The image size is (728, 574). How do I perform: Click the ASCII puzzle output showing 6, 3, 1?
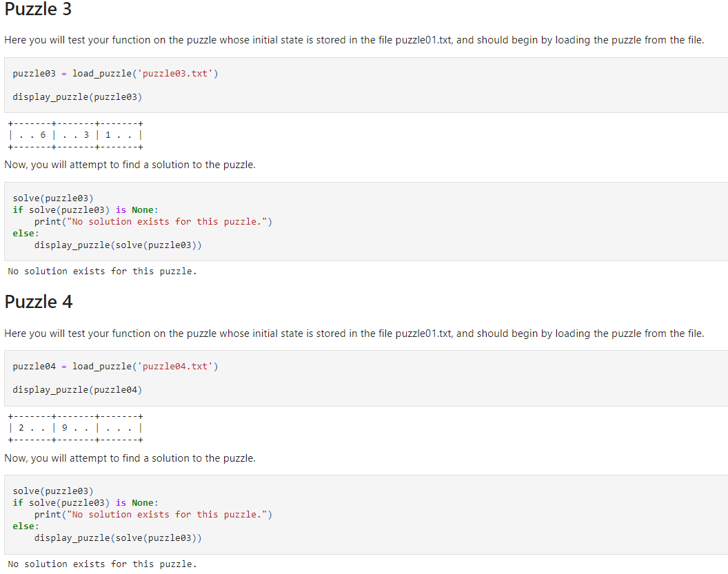74,134
